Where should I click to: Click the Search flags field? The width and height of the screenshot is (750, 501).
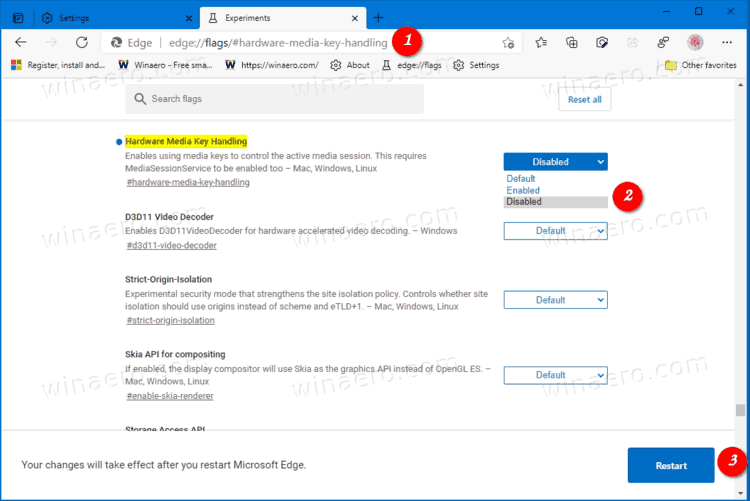pos(274,99)
